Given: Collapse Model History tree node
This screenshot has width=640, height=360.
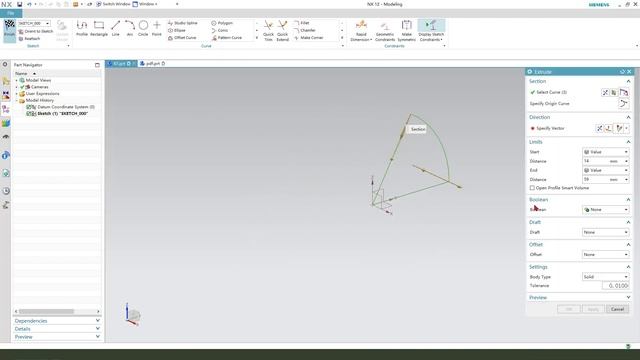Looking at the screenshot, I should coord(17,100).
